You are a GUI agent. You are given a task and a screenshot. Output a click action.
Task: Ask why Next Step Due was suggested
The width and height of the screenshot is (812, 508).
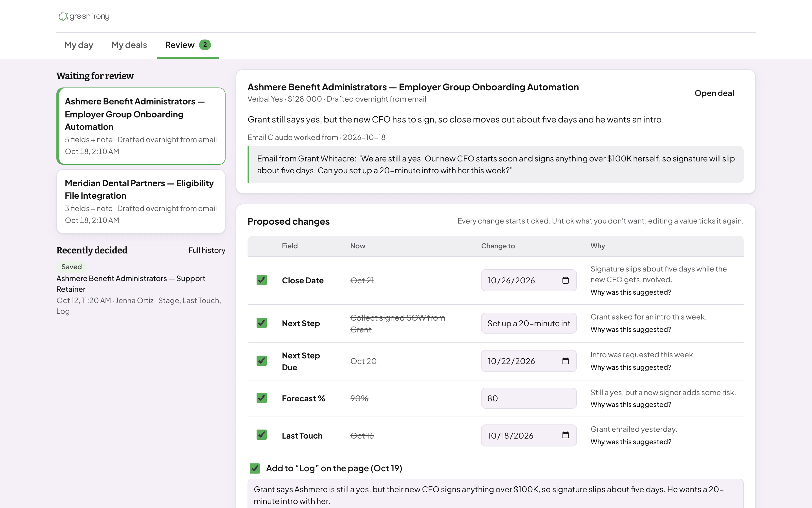point(631,367)
